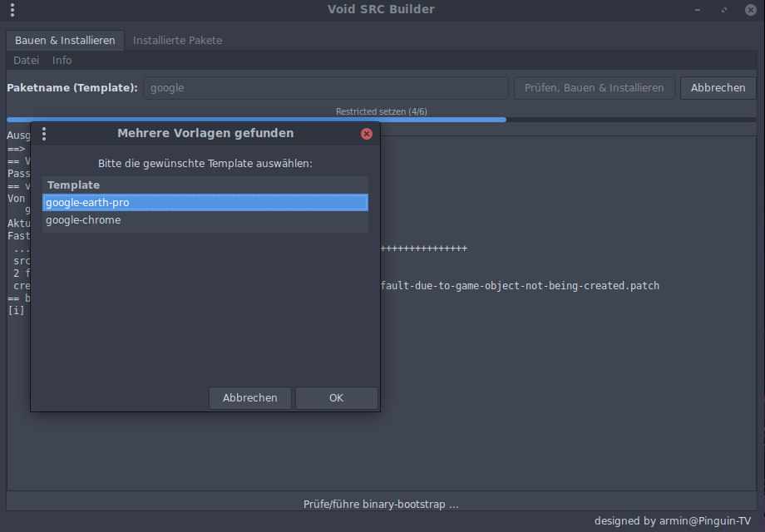Switch to the 'Bauen & Installieren' tab
Screen dimensions: 765x532
click(x=65, y=40)
